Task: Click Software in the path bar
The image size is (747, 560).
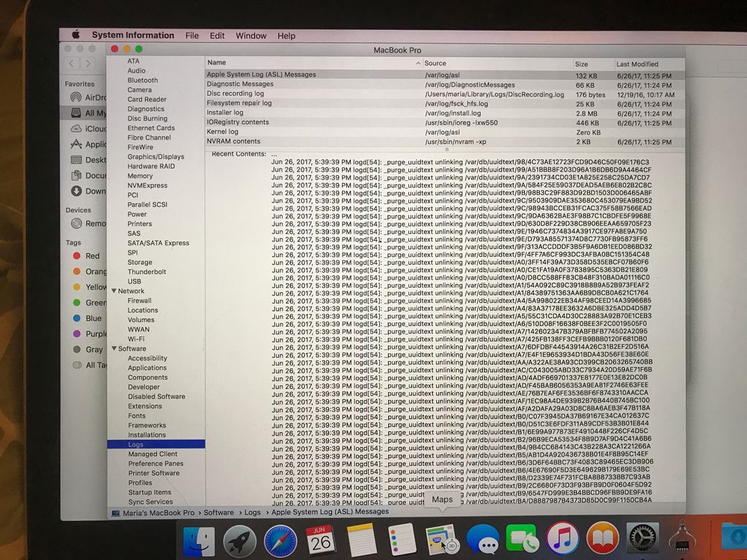Action: pos(218,512)
